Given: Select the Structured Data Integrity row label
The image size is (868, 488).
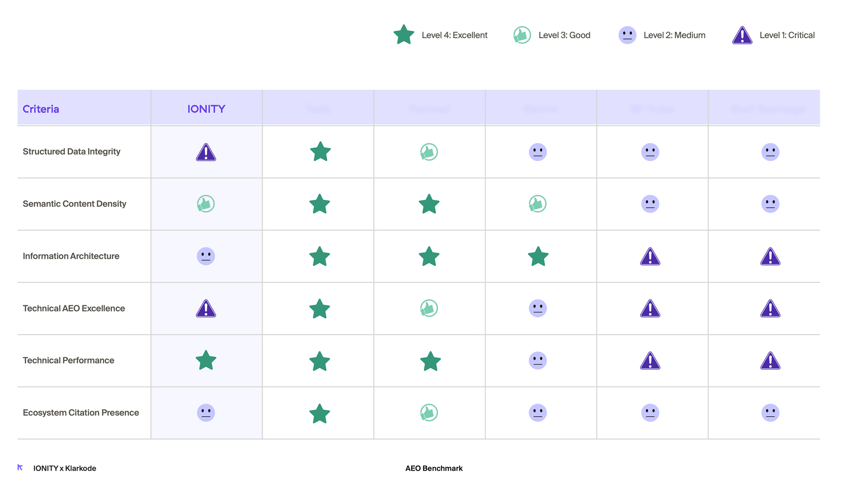Looking at the screenshot, I should coord(71,152).
